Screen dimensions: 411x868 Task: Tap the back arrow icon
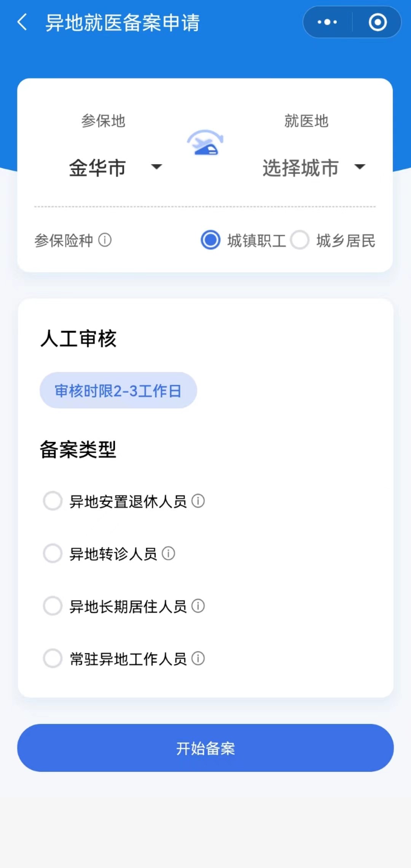tap(22, 22)
